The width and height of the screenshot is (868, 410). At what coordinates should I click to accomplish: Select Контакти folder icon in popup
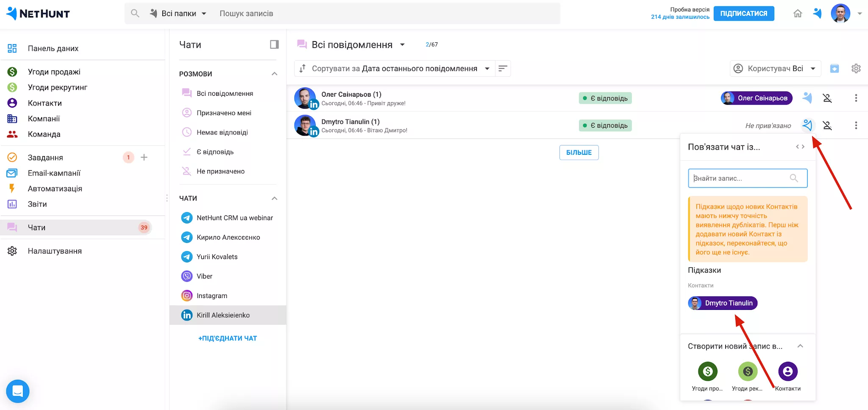pyautogui.click(x=788, y=371)
